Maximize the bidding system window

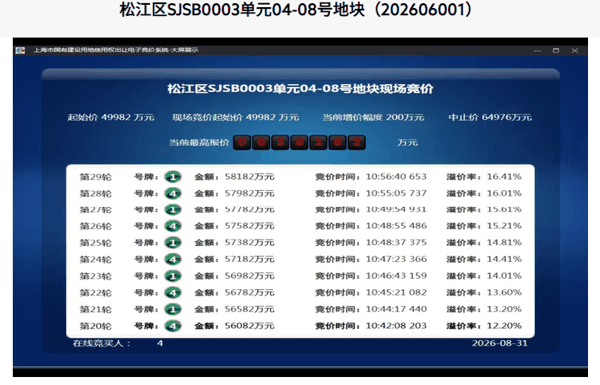556,51
